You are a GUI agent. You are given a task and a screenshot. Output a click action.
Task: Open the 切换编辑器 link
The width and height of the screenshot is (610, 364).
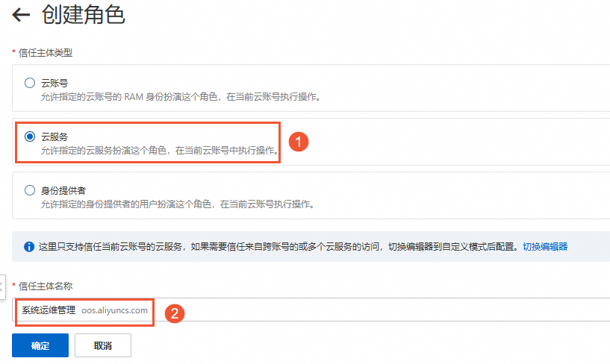[x=544, y=247]
